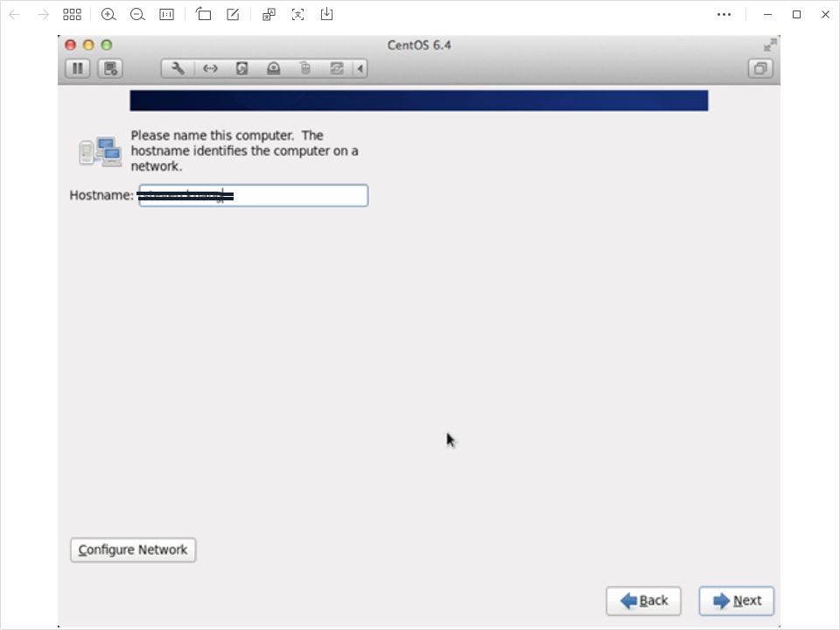Zoom in on the image
Screen dimensions: 840x630
108,14
